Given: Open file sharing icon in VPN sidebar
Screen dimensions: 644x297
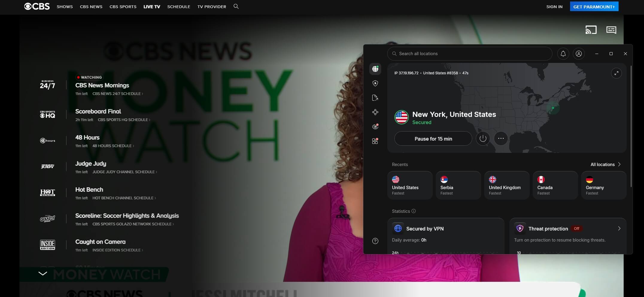Looking at the screenshot, I should click(375, 98).
